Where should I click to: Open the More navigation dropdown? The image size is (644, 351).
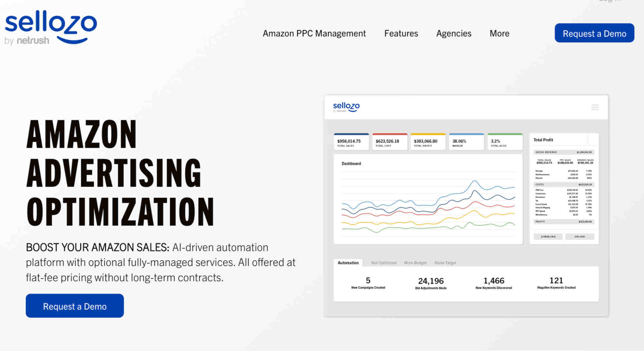[499, 33]
